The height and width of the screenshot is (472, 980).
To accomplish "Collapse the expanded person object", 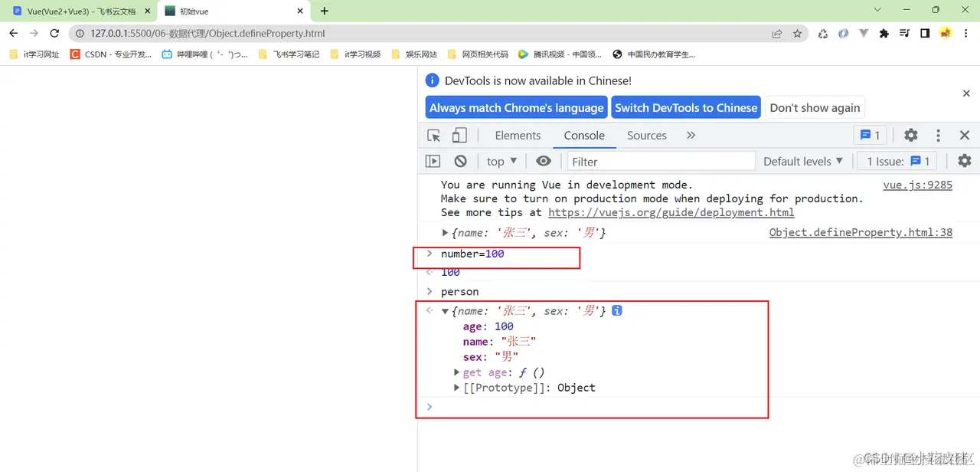I will pos(446,311).
